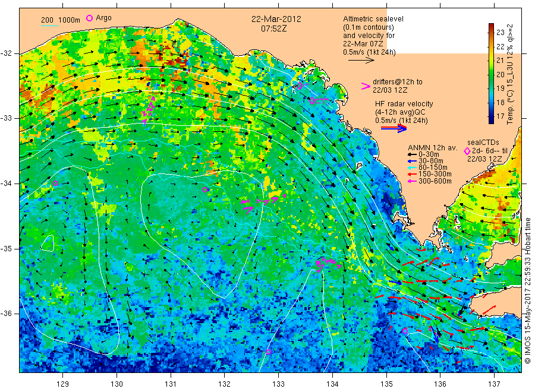Click '0.5m/s (1kt 24h)' below the 22-Mar 07Z line
This screenshot has width=535, height=392.
370,52
